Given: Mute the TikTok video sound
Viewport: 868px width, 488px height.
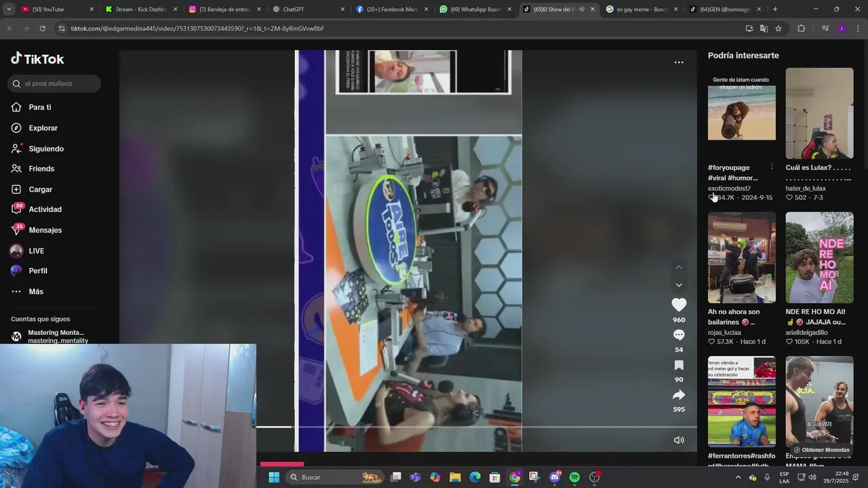Looking at the screenshot, I should point(679,440).
